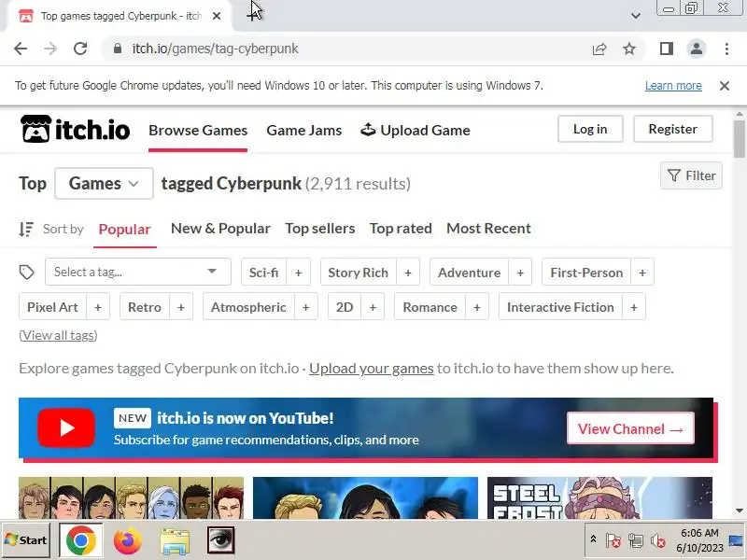The image size is (747, 560).
Task: Select the Atmospheric tag
Action: coord(248,307)
